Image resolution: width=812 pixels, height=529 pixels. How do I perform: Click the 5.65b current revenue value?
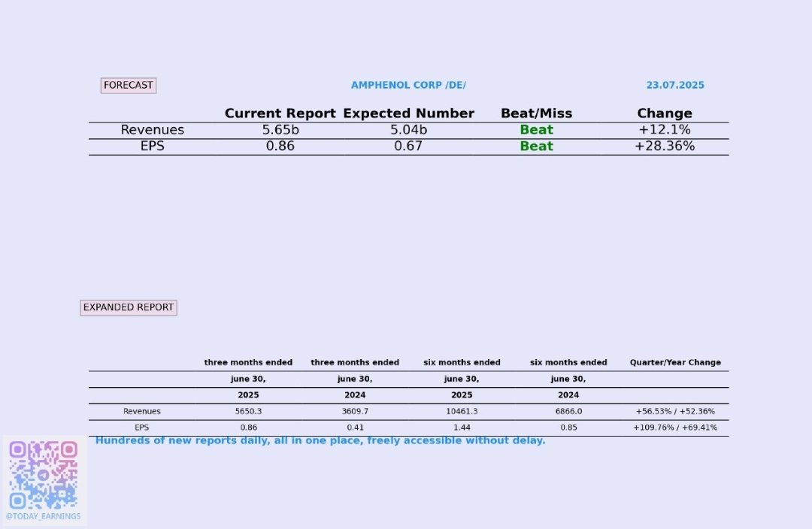280,130
